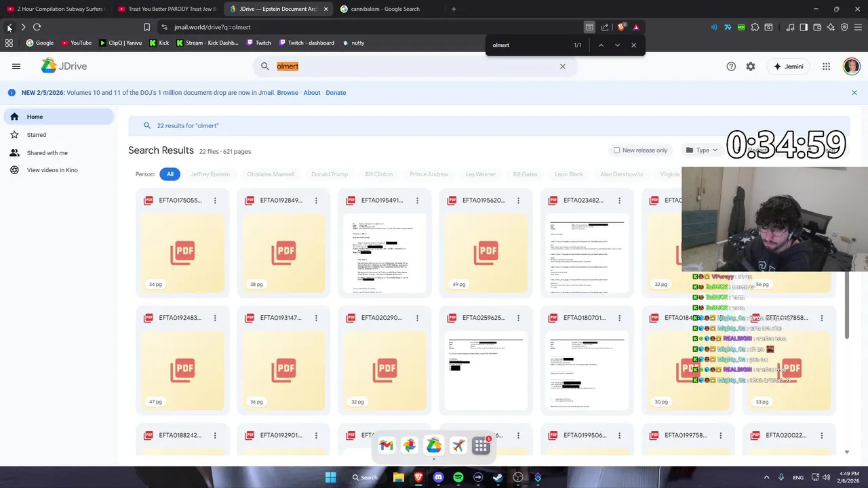This screenshot has height=488, width=868.
Task: Open more options for EFTA0175055 file
Action: [x=215, y=201]
